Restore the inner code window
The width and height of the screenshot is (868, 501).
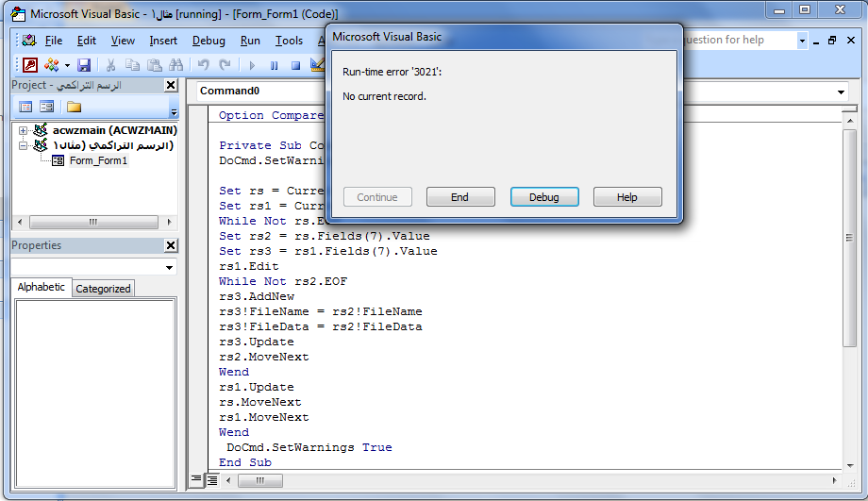pyautogui.click(x=832, y=41)
